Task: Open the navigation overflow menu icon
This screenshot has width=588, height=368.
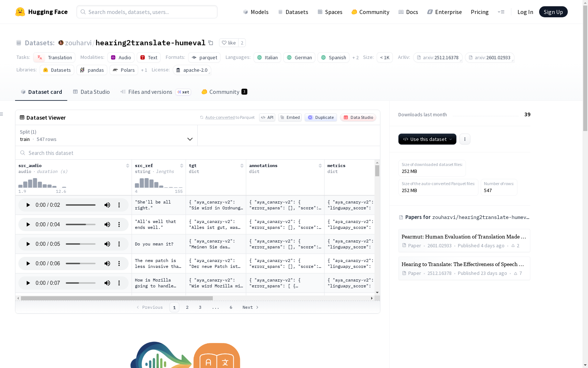Action: coord(501,12)
